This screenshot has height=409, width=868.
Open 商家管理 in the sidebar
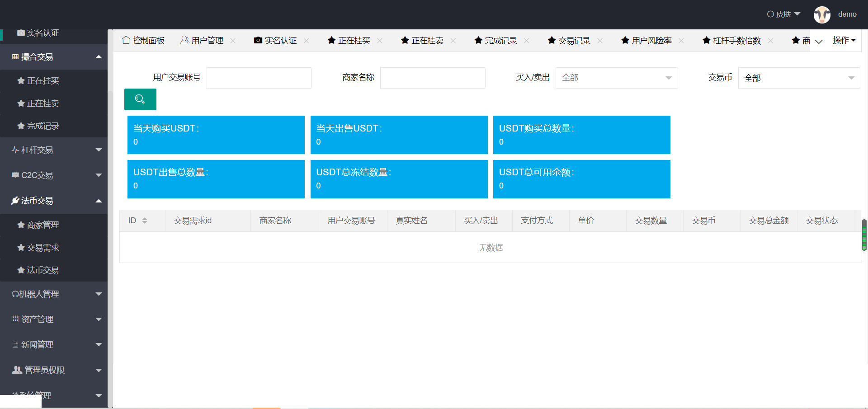pyautogui.click(x=43, y=225)
